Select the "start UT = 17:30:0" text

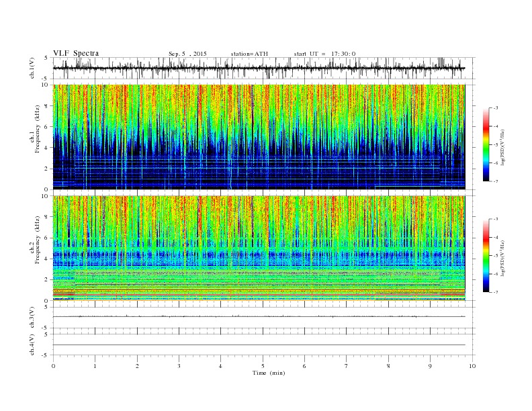pos(324,54)
